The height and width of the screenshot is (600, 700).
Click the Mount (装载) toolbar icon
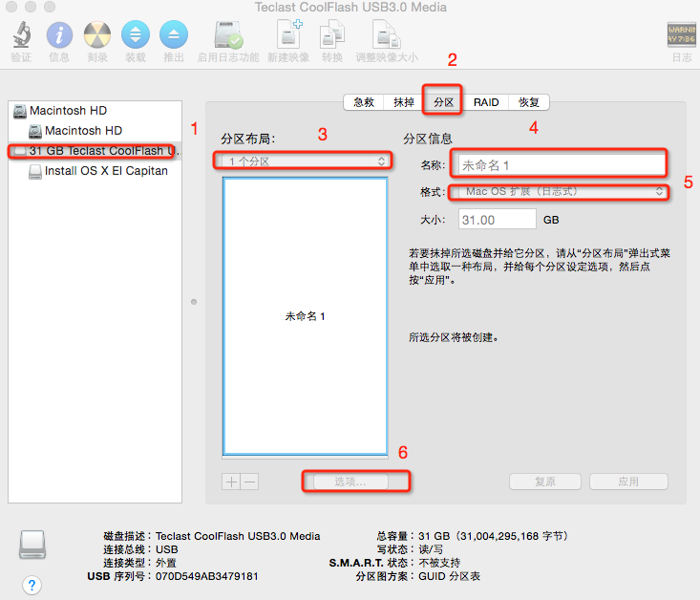click(x=136, y=34)
